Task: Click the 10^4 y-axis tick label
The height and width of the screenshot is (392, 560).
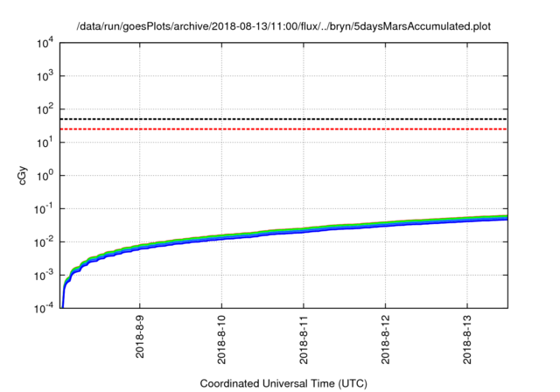Action: click(x=45, y=44)
